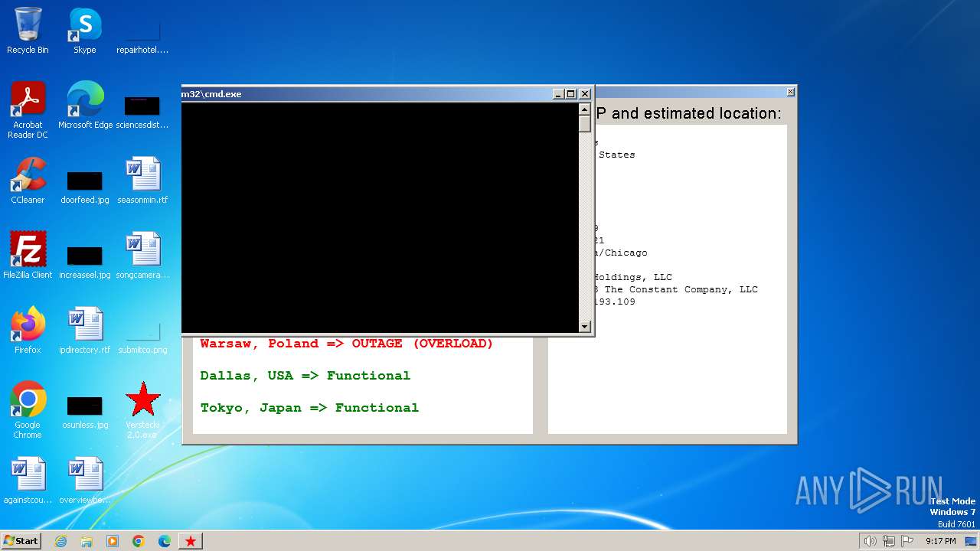Click the Show desktop button

coord(972,541)
